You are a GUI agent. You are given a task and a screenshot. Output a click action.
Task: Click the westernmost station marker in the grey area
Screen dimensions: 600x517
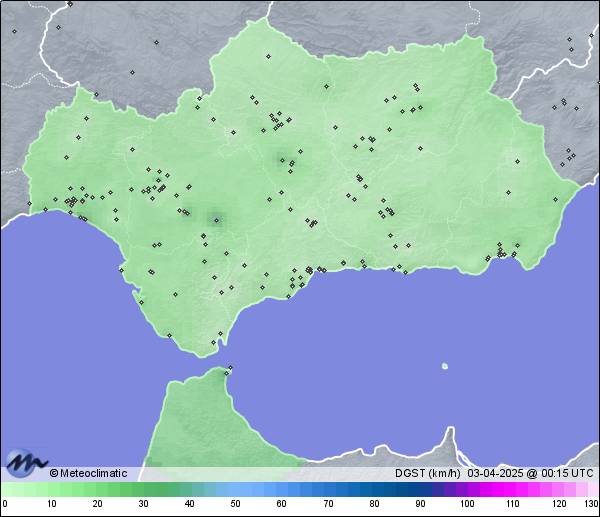coord(15,31)
